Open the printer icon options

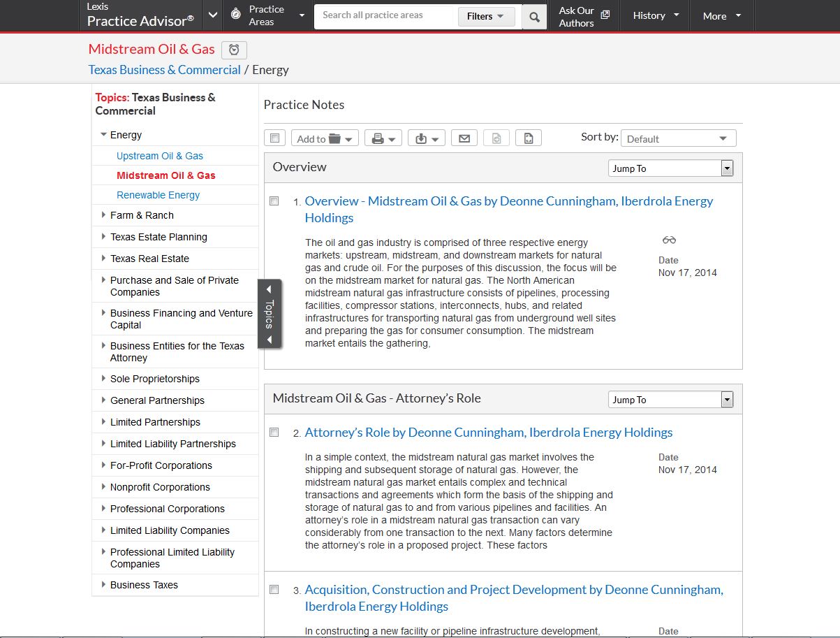(x=383, y=138)
